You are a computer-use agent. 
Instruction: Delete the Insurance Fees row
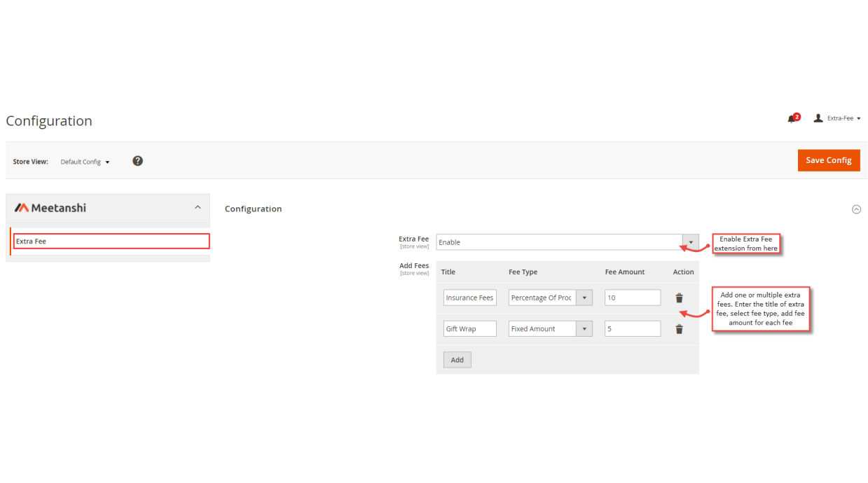tap(679, 297)
